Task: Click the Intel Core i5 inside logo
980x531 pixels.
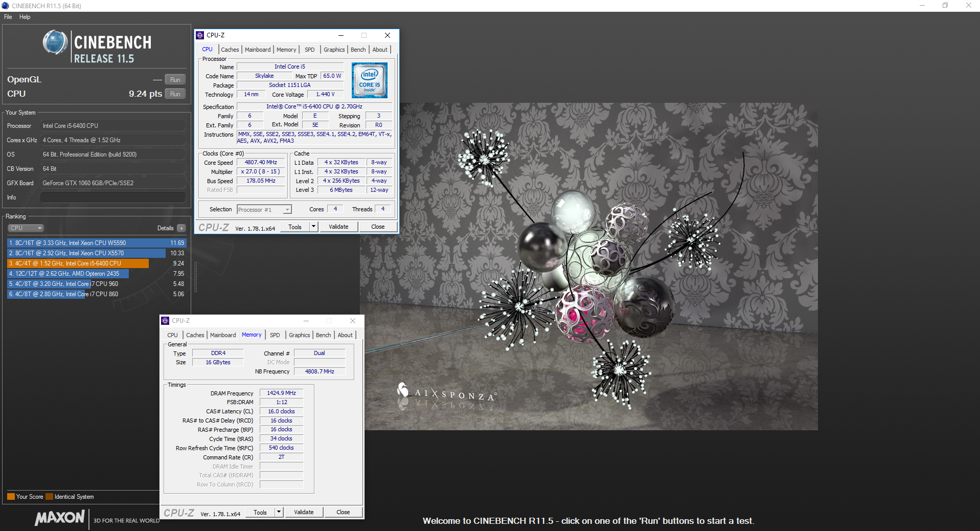Action: (370, 80)
